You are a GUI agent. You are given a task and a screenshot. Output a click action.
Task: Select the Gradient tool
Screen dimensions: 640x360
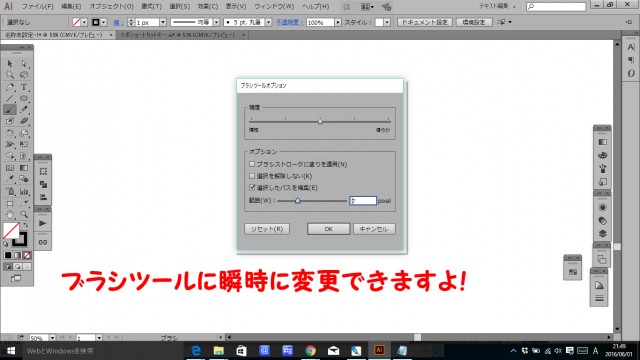24,168
